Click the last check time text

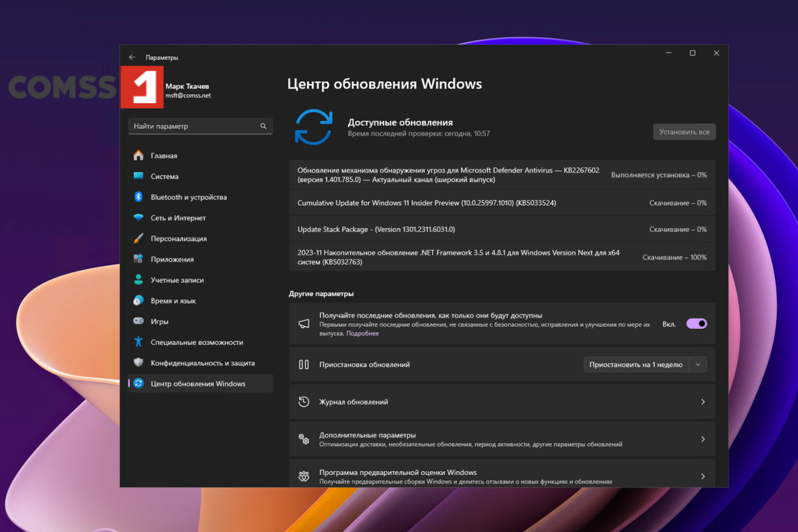tap(419, 134)
